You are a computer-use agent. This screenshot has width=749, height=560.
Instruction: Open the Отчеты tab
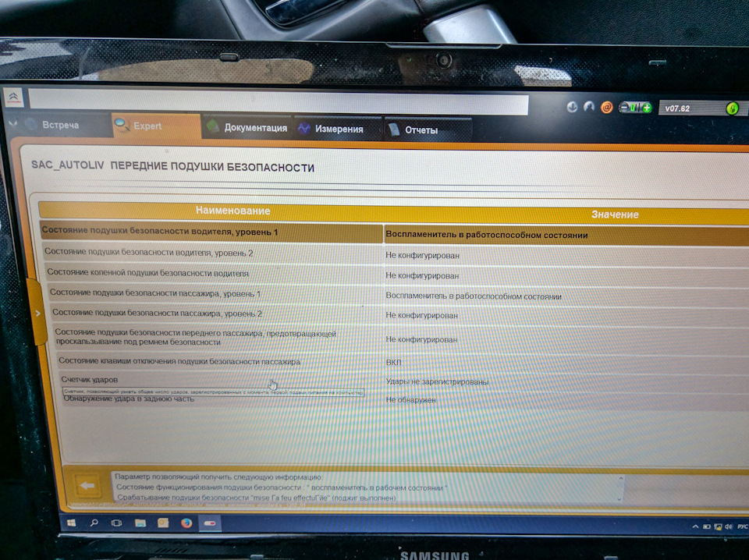tap(427, 129)
